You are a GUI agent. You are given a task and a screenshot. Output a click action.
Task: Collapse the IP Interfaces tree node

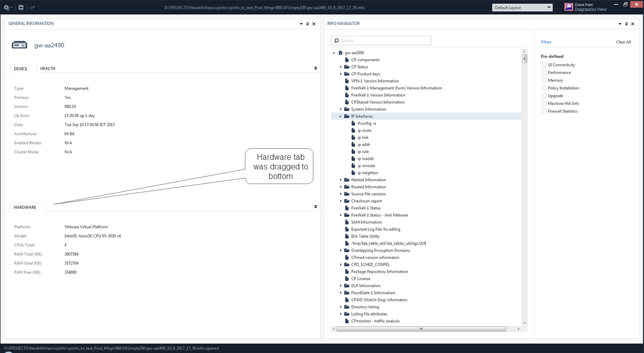[340, 116]
